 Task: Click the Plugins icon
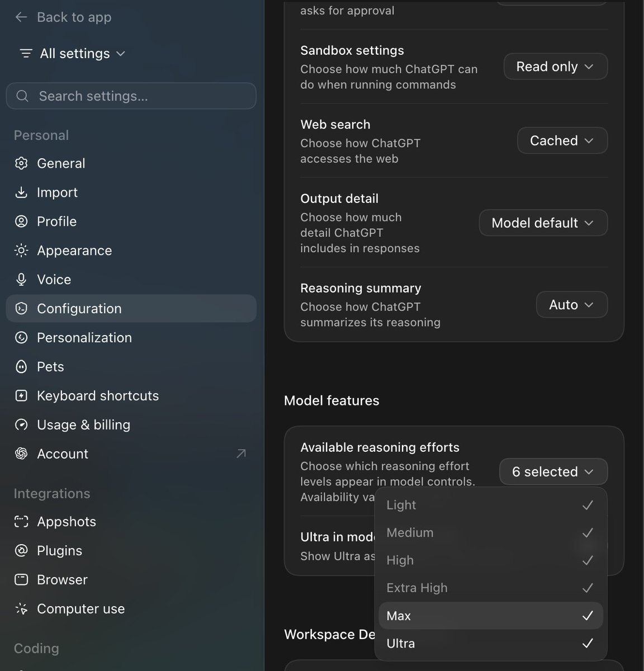tap(21, 551)
